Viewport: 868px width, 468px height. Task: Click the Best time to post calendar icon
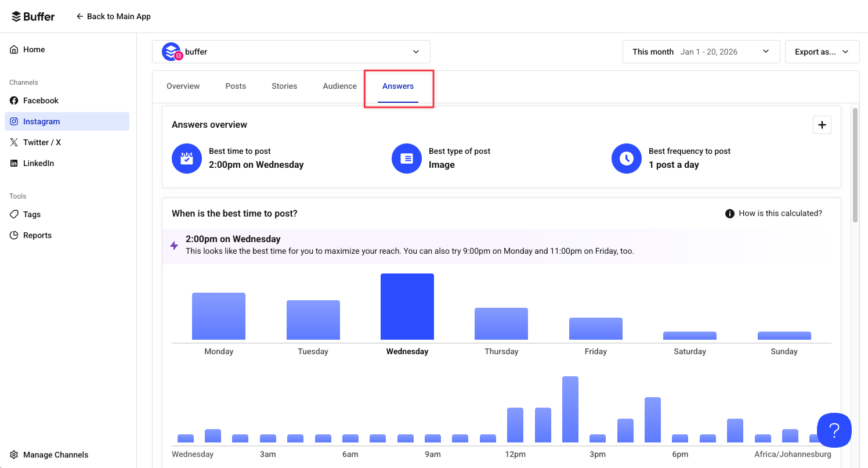tap(186, 158)
